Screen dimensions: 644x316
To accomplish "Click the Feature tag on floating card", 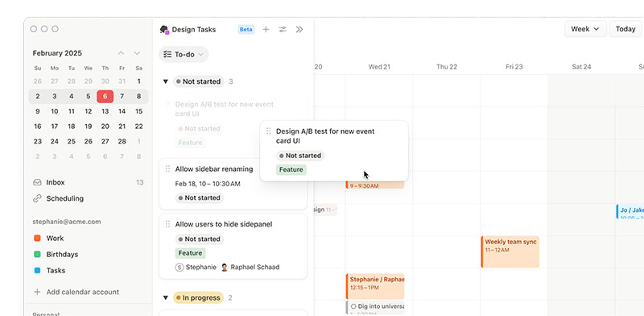I will (291, 169).
